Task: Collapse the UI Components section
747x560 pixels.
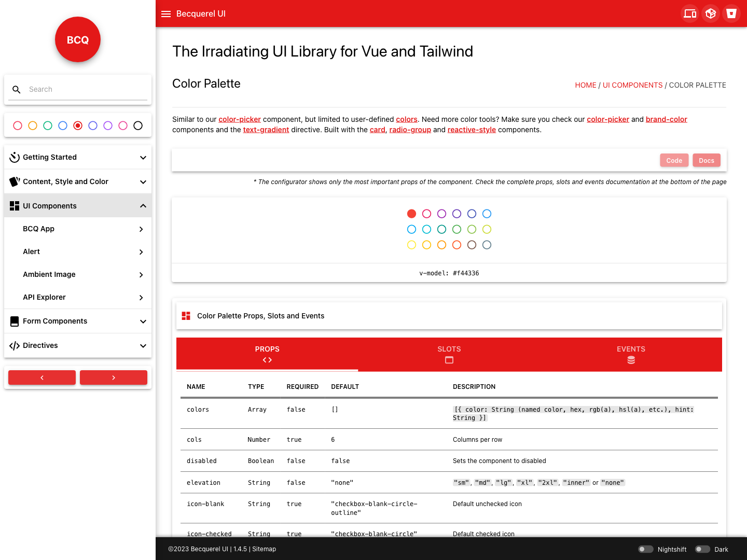Action: (x=78, y=206)
